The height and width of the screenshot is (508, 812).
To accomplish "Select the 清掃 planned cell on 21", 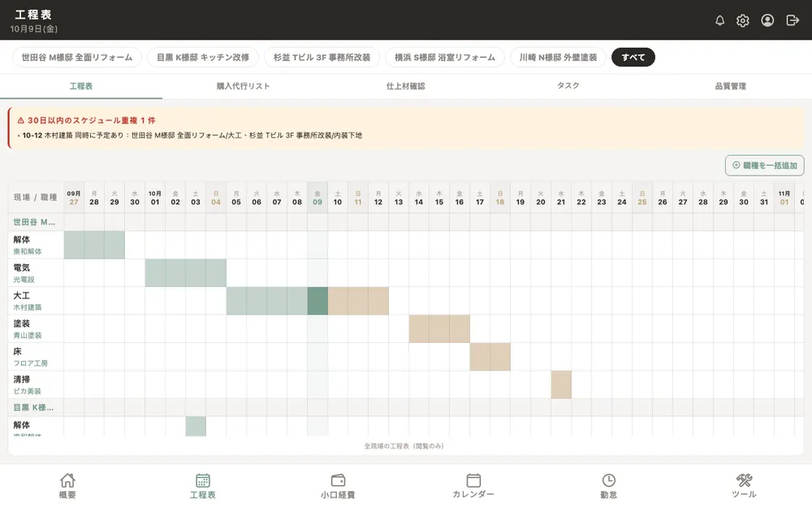I will pos(561,384).
